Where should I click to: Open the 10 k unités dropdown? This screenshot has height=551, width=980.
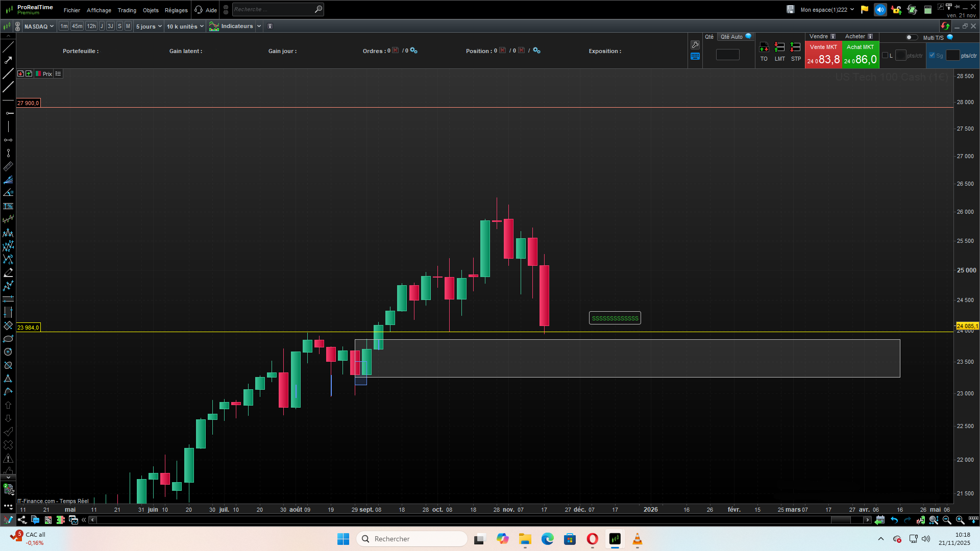[x=185, y=26]
